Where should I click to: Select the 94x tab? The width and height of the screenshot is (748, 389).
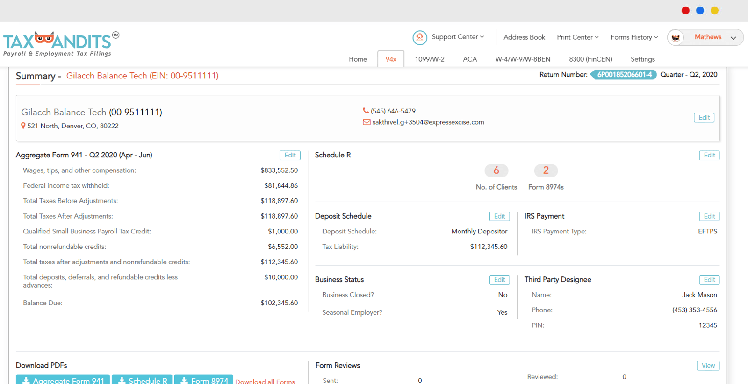[x=391, y=59]
